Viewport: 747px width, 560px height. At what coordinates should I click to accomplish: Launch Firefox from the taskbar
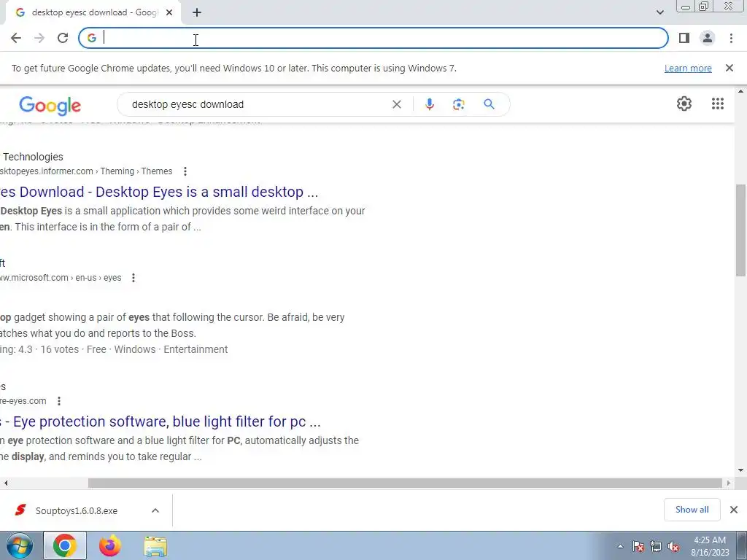(109, 545)
